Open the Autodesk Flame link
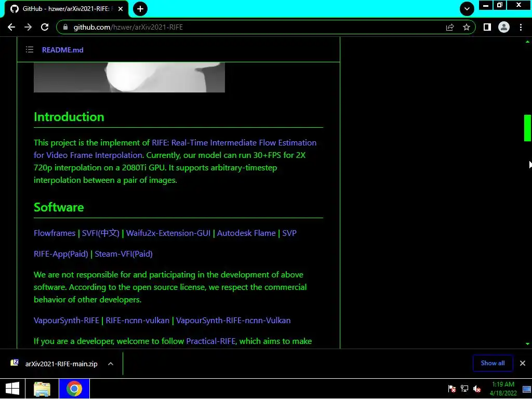 246,233
